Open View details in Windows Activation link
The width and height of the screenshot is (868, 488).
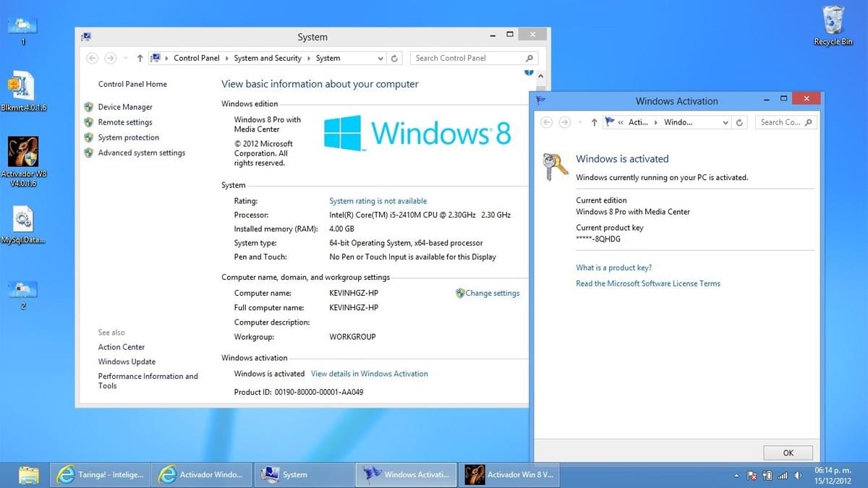click(x=370, y=374)
